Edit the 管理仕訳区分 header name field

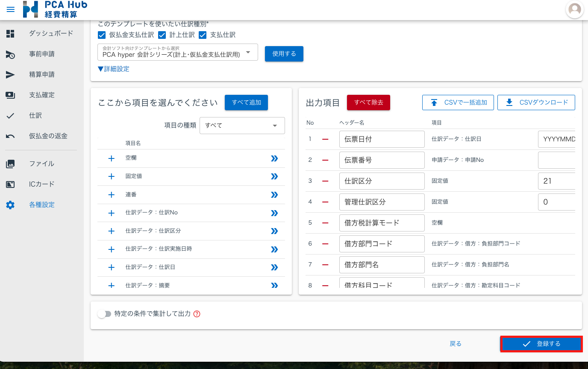point(382,202)
